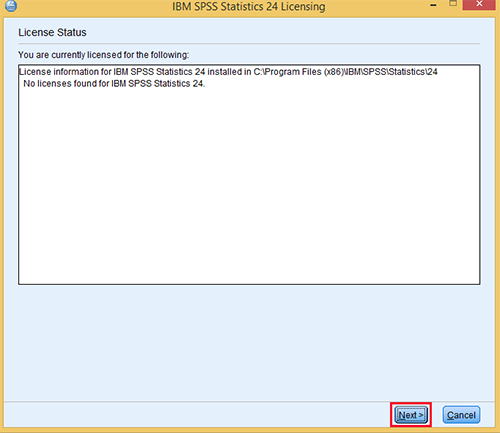This screenshot has height=433, width=500.
Task: Click the License Status heading
Action: click(x=52, y=32)
